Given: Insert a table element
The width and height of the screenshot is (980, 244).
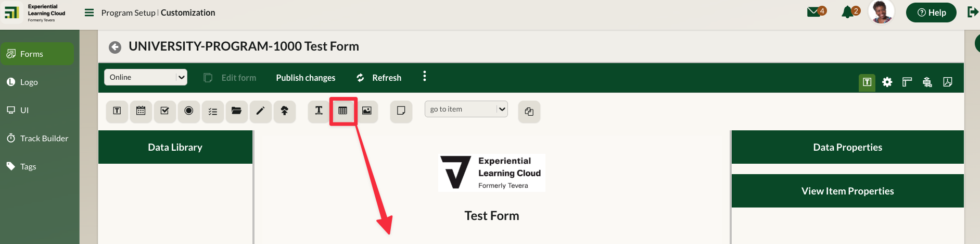Looking at the screenshot, I should [x=343, y=111].
